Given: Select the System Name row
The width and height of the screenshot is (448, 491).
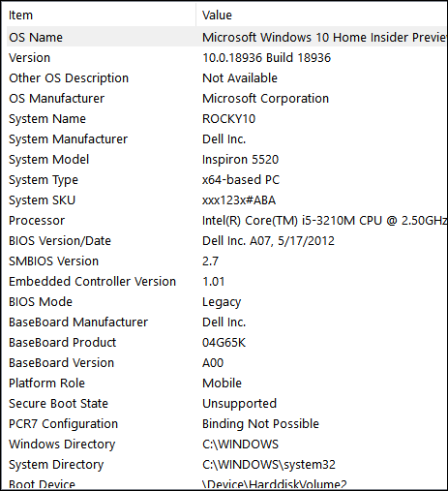Looking at the screenshot, I should pos(226,119).
